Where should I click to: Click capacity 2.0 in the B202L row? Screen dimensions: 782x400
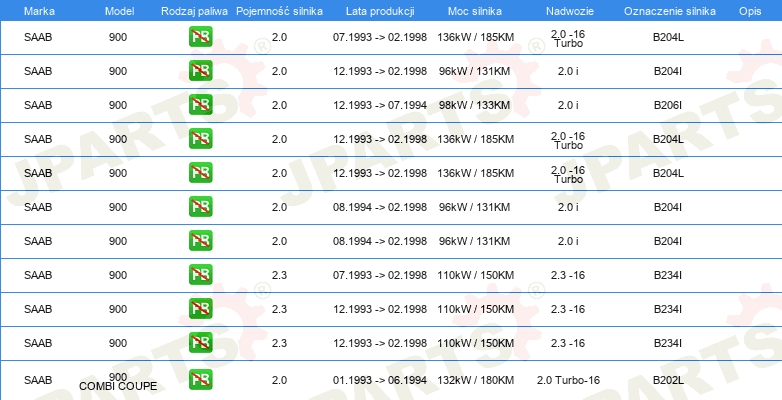tap(279, 381)
